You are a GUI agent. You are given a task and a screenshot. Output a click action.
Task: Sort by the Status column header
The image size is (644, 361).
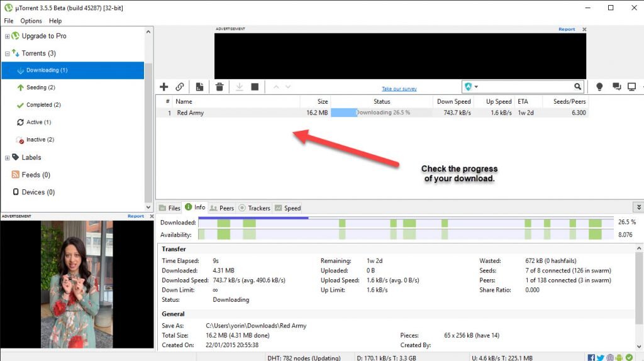click(382, 101)
